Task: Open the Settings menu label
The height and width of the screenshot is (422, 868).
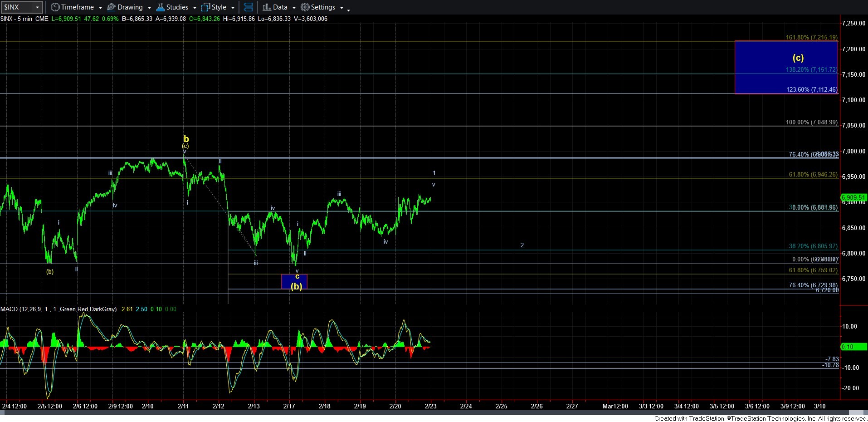Action: [323, 7]
